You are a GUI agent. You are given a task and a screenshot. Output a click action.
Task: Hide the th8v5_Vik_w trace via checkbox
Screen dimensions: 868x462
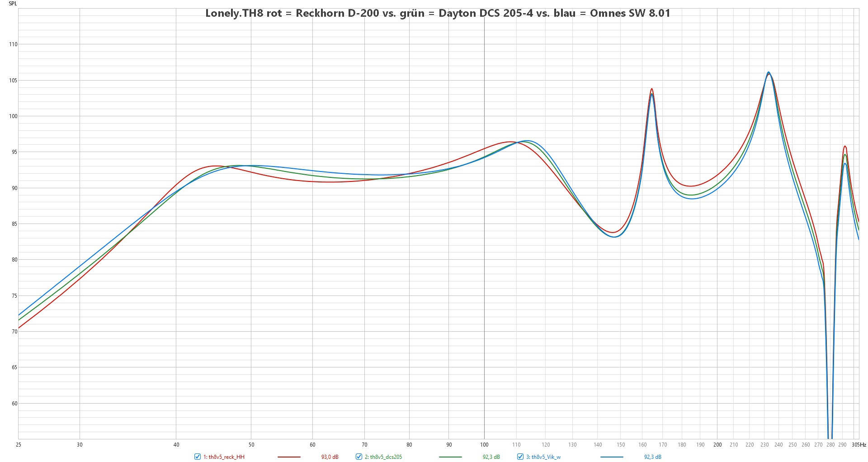point(520,457)
